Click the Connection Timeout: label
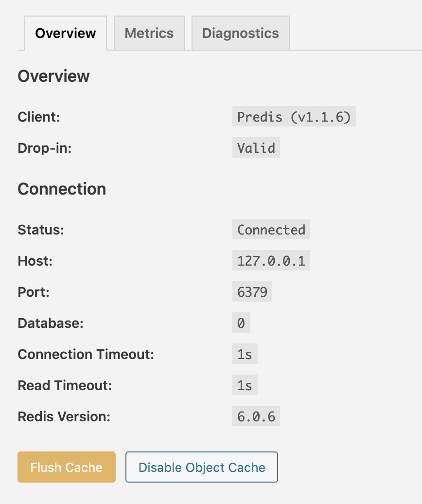Screen dimensions: 422x504 pos(86,354)
